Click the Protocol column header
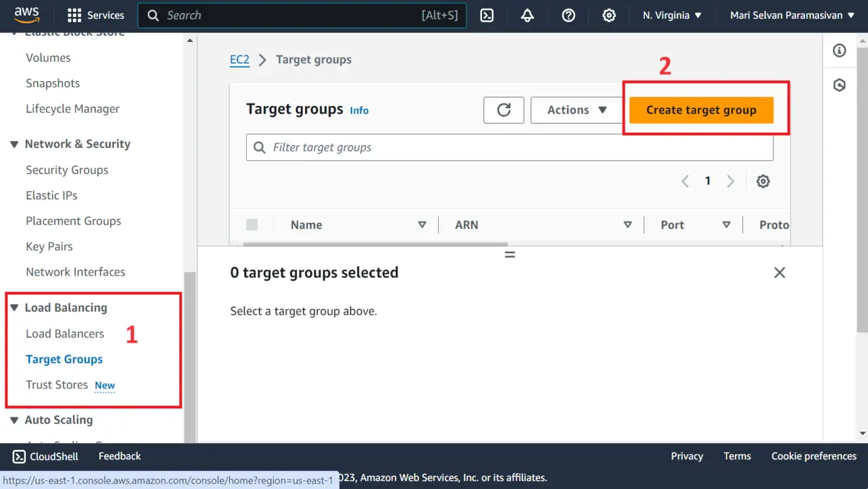This screenshot has width=868, height=489. tap(774, 225)
